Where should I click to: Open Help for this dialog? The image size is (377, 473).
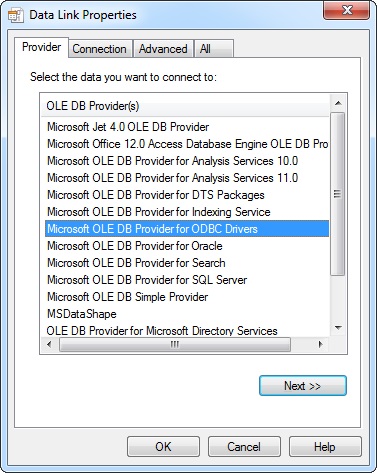pos(325,447)
